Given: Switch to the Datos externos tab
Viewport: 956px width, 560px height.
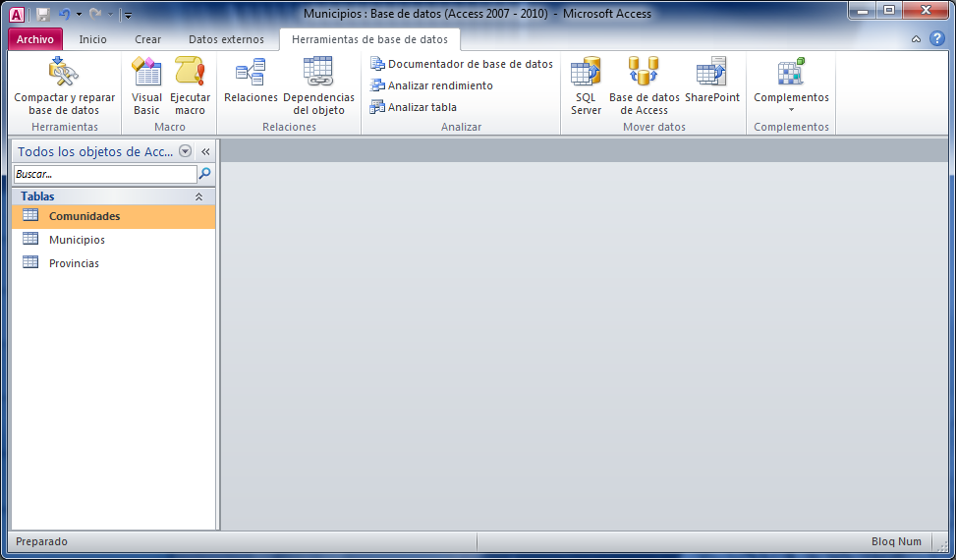Looking at the screenshot, I should 226,39.
